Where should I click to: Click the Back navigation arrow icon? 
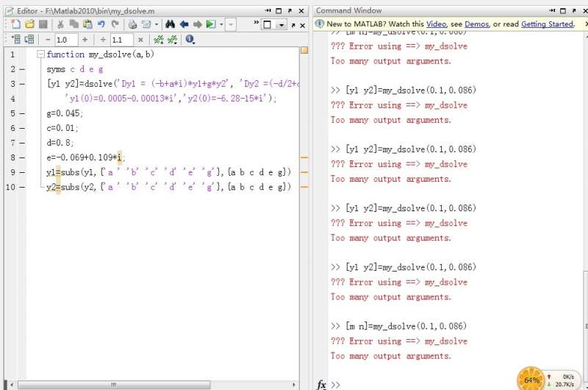pos(184,24)
